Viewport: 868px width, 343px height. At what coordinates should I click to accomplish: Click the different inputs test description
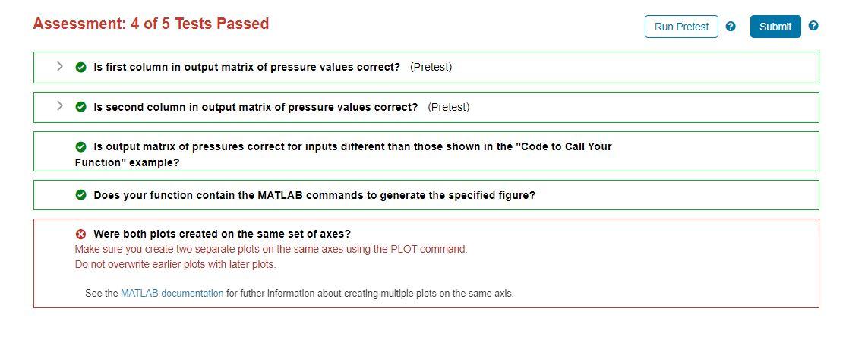click(343, 155)
